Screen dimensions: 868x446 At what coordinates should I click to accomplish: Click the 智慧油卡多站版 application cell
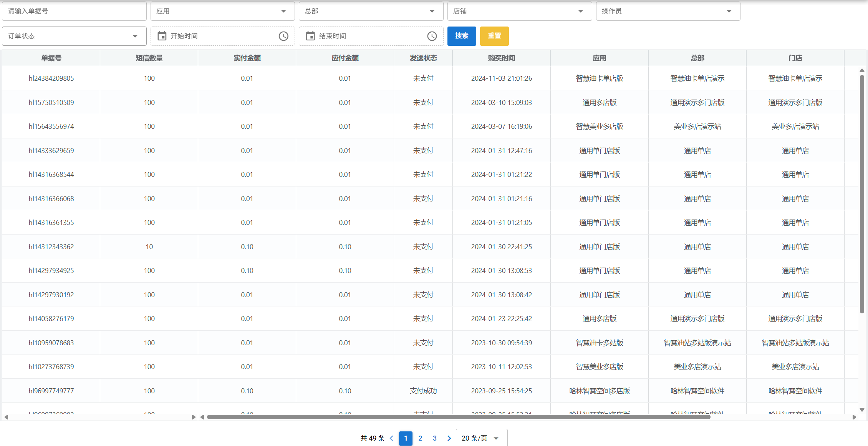(600, 343)
